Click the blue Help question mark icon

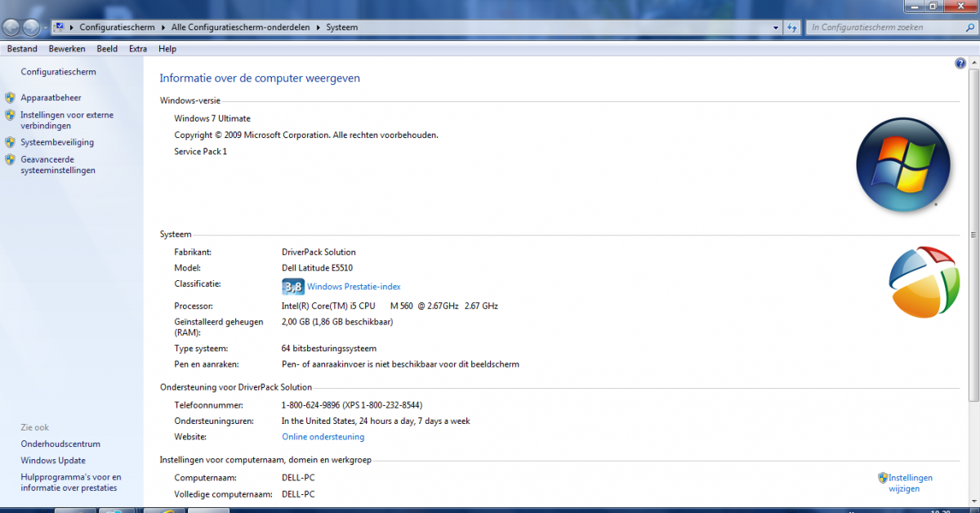coord(960,64)
